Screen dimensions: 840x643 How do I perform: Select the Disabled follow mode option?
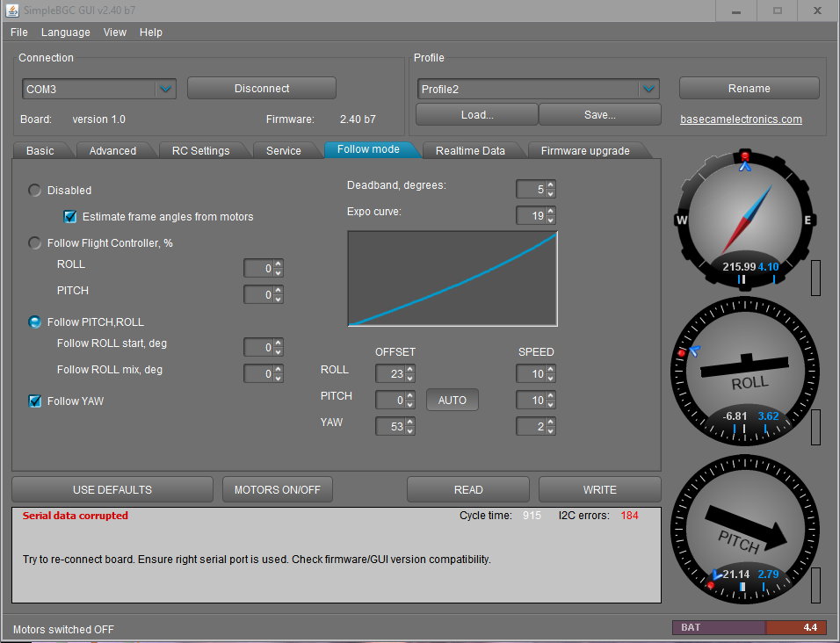tap(35, 191)
